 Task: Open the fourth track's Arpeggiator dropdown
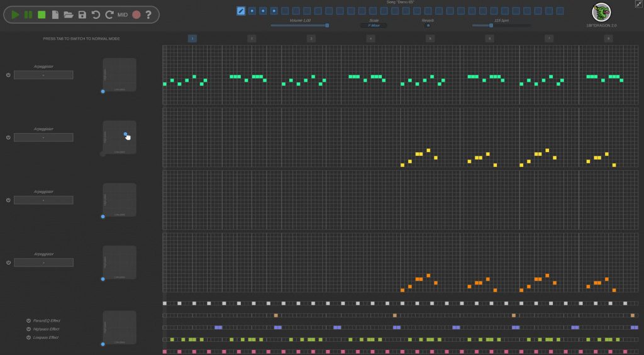point(43,263)
